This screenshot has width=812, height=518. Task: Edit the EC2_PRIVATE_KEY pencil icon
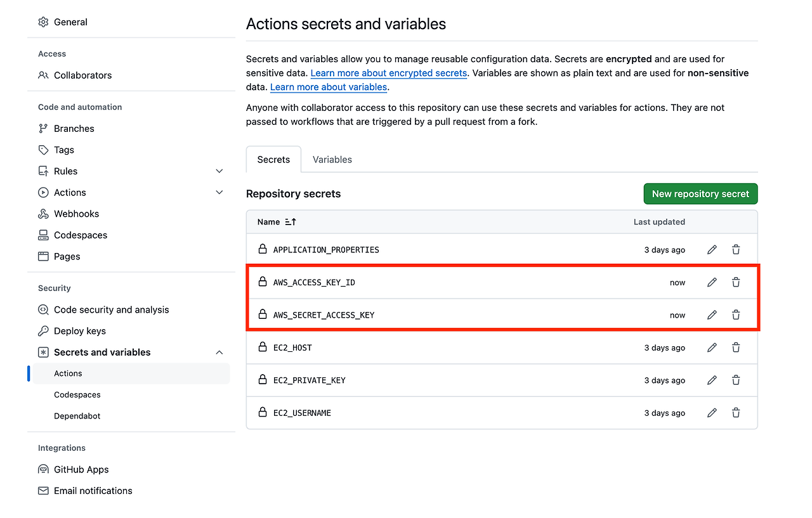[712, 380]
